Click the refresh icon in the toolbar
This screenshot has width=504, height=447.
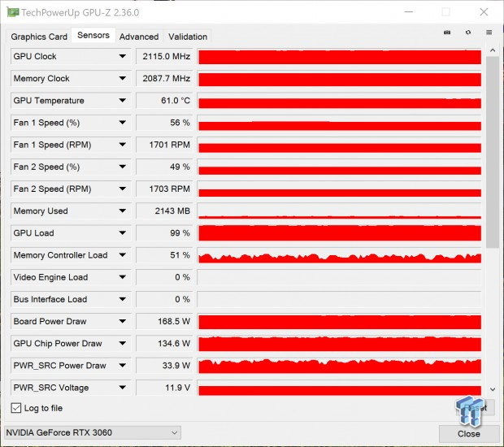click(x=468, y=33)
